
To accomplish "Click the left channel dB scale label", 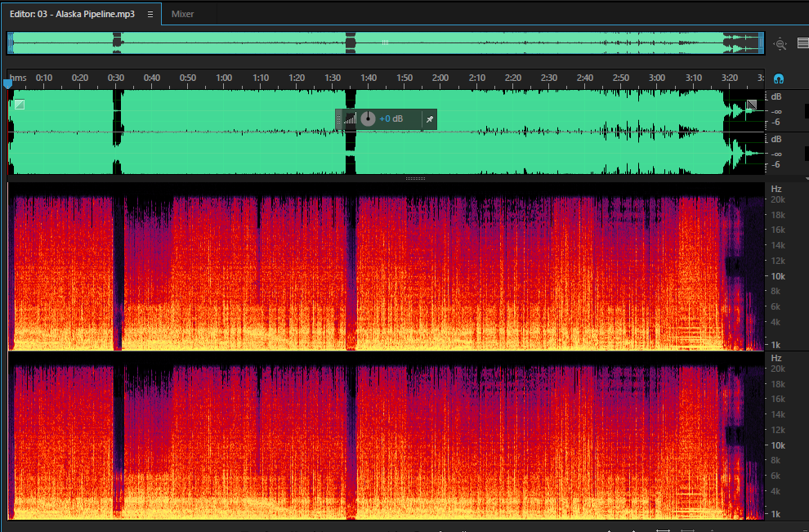I will point(776,96).
